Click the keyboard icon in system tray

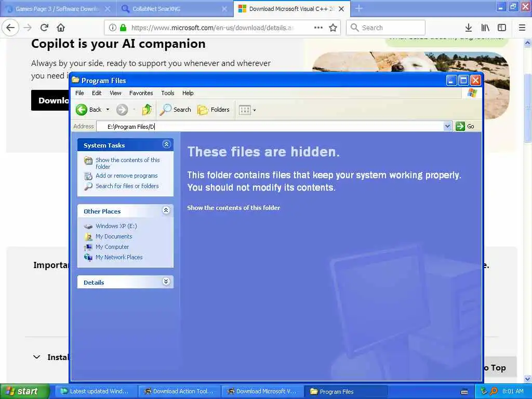tap(465, 392)
